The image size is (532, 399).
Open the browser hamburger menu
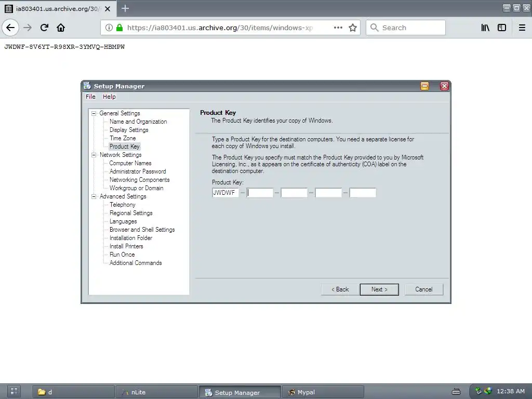click(x=522, y=28)
